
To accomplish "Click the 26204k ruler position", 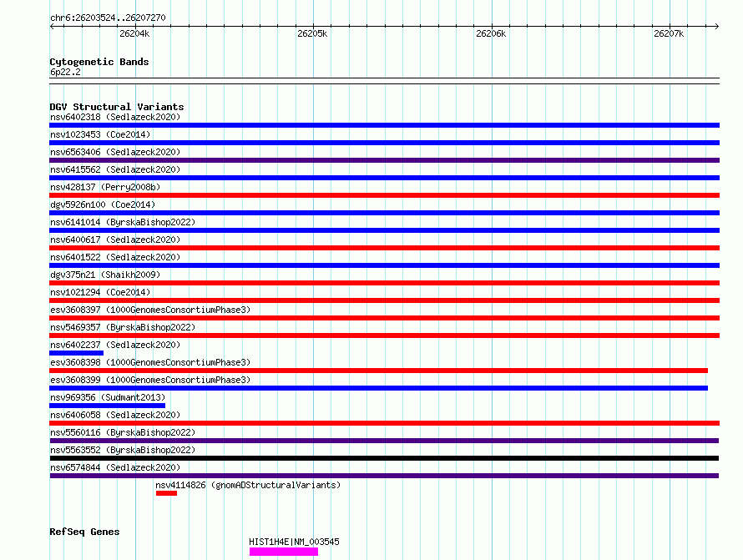I will (134, 33).
